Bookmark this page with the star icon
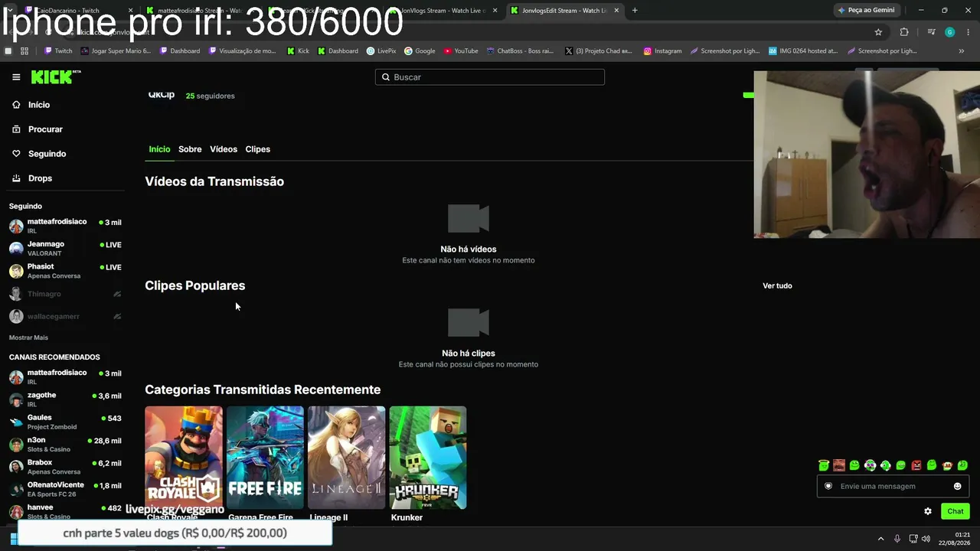980x551 pixels. pyautogui.click(x=878, y=32)
